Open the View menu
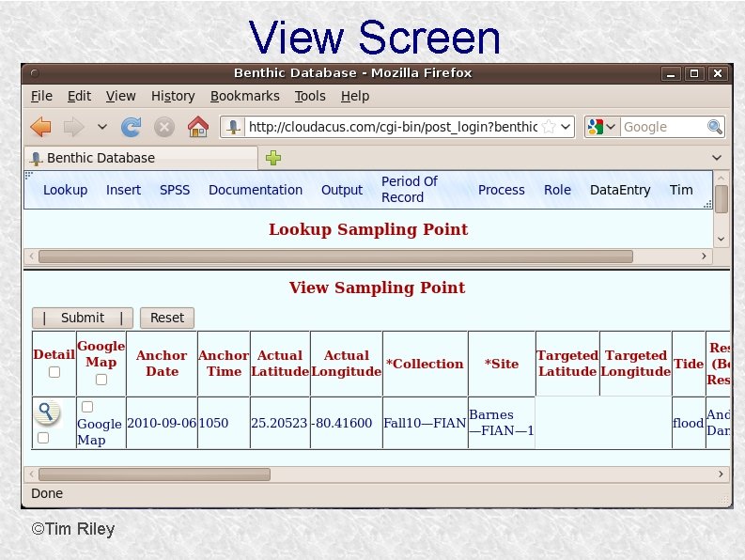This screenshot has height=560, width=745. 120,96
